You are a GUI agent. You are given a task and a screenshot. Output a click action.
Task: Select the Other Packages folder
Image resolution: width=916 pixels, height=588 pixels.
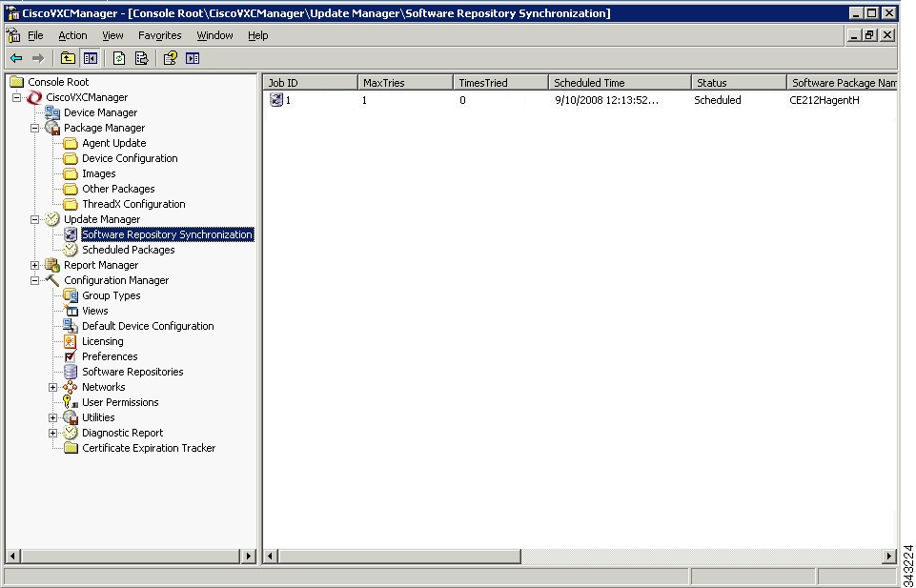point(110,189)
